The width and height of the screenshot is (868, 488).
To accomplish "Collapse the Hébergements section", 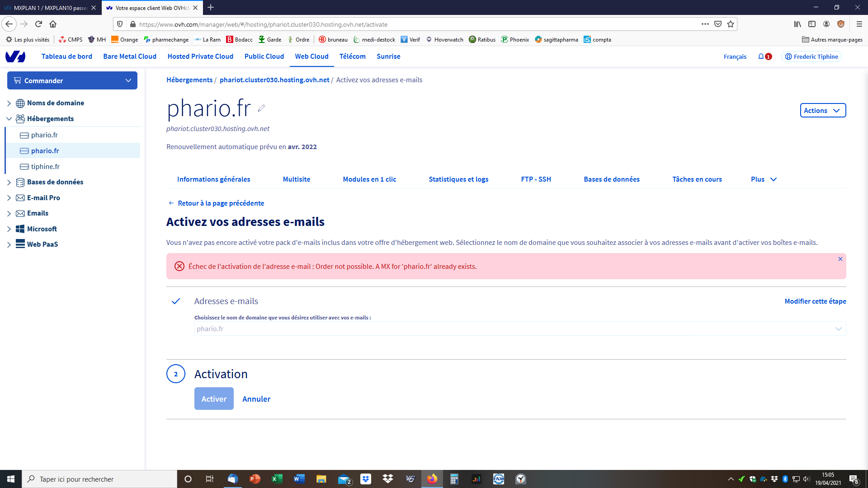I will pos(9,119).
